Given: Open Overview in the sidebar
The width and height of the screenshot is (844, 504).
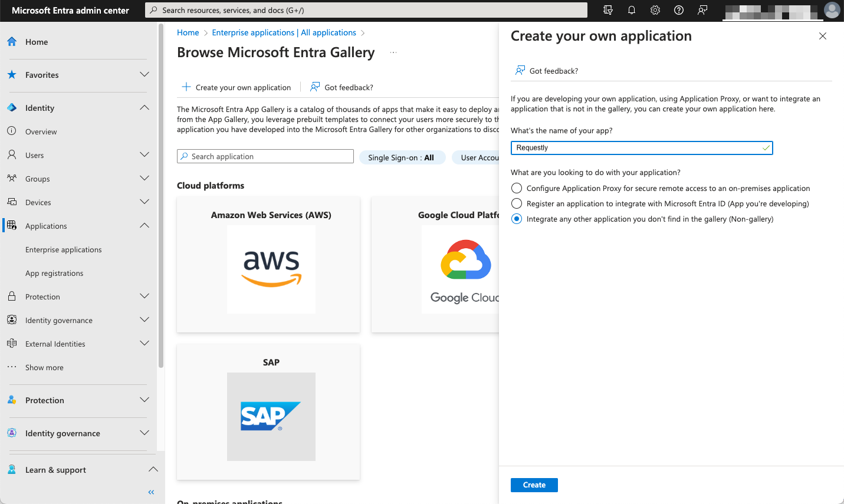Looking at the screenshot, I should (41, 131).
